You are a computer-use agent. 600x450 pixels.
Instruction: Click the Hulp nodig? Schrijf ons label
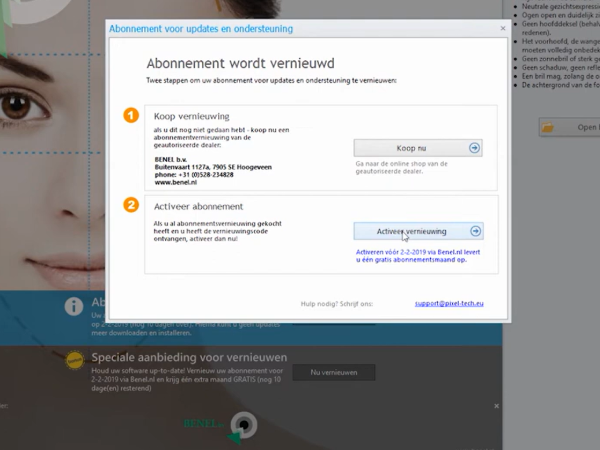(337, 304)
